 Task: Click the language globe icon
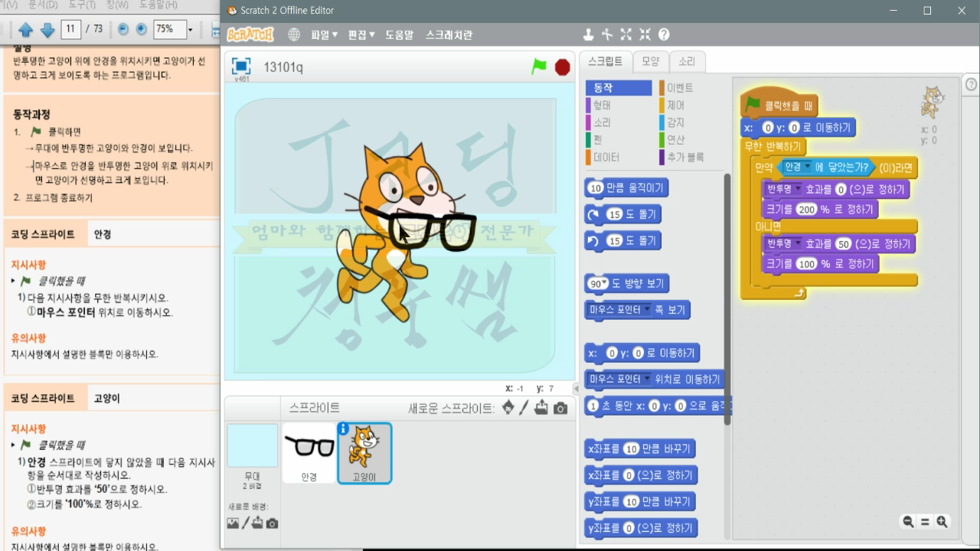tap(294, 34)
